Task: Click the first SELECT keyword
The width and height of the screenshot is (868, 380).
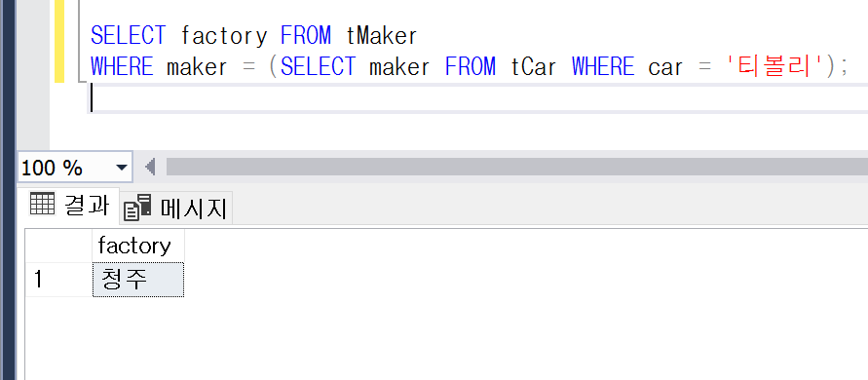Action: (x=128, y=36)
